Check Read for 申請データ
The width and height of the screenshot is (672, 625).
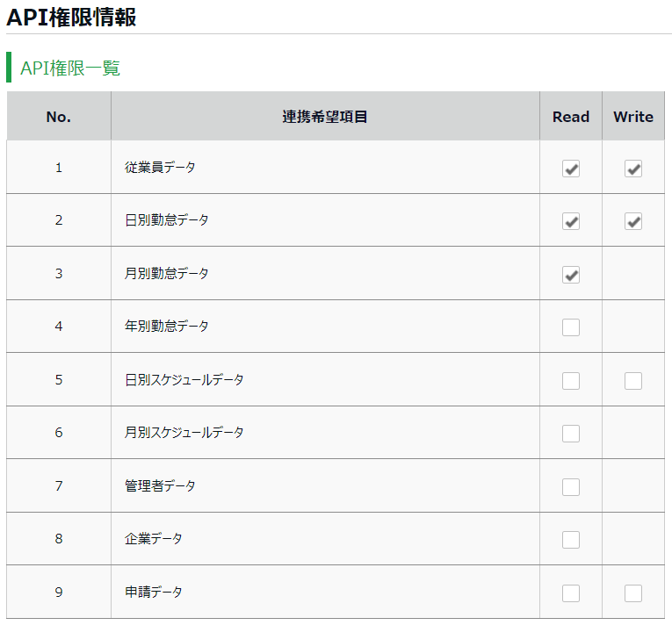pyautogui.click(x=571, y=593)
